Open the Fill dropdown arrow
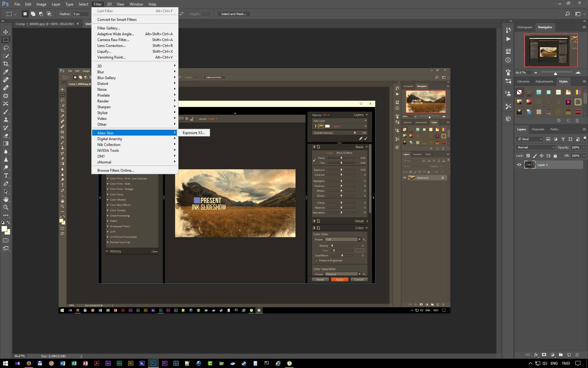 (584, 156)
